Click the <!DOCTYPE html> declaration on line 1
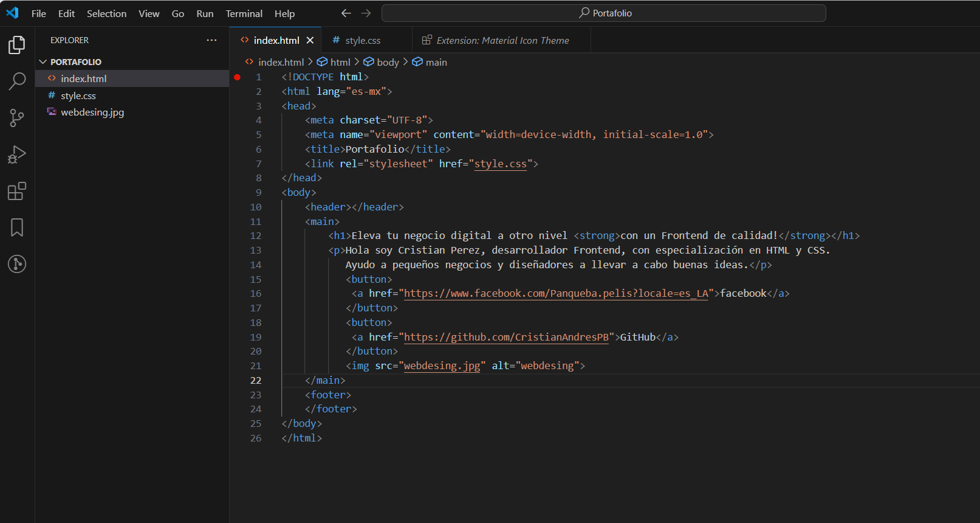 click(325, 77)
